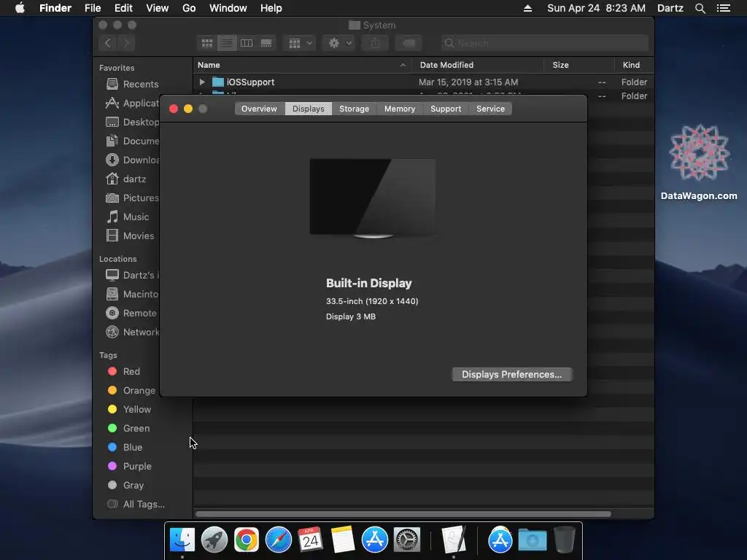Click Finder horizontal scrollbar
The width and height of the screenshot is (747, 560).
(x=403, y=514)
